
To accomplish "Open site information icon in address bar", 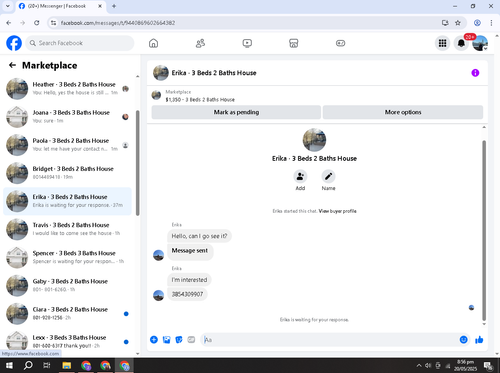I will pyautogui.click(x=53, y=23).
